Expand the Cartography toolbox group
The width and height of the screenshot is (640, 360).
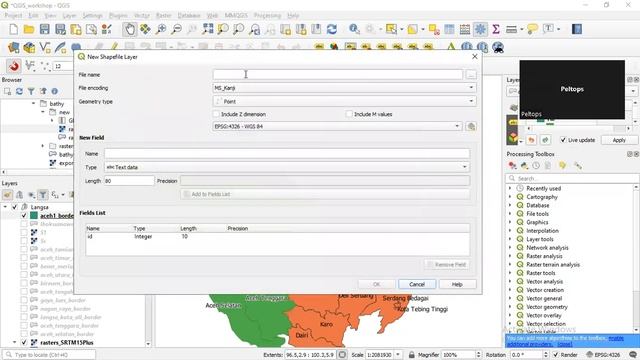[510, 197]
